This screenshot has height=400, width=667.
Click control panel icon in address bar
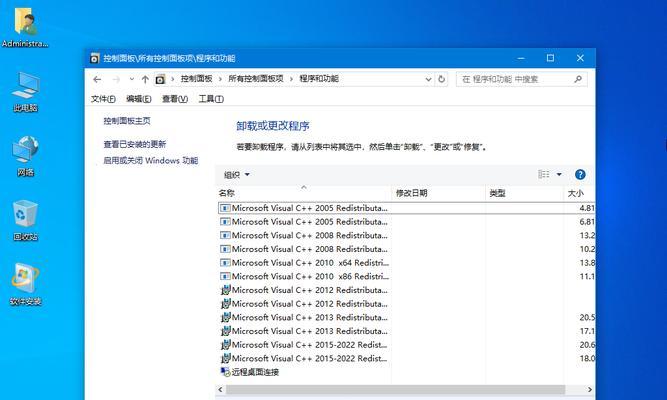[160, 79]
